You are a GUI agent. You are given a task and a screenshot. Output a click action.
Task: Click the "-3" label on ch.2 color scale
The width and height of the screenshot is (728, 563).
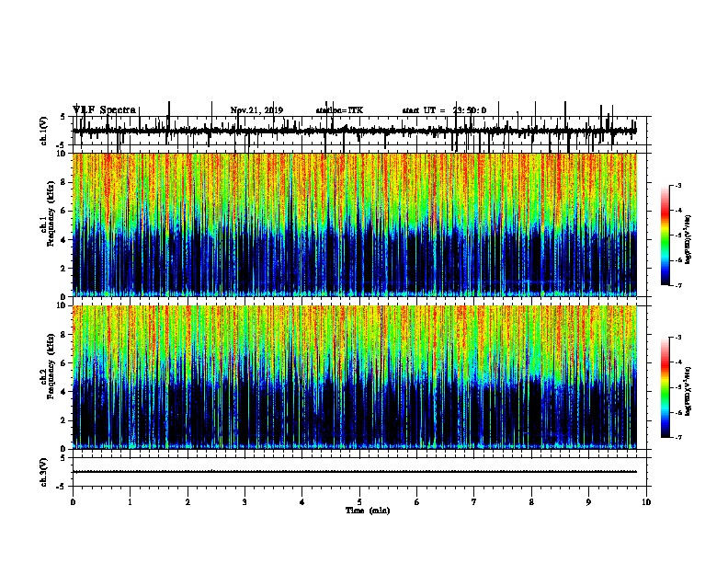[678, 338]
